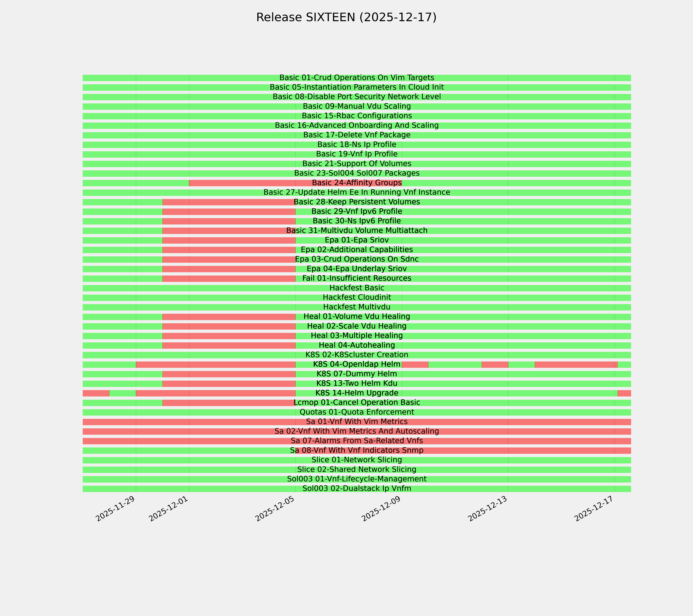This screenshot has height=616, width=693.
Task: Click the "Basic 01-Crud Operations On Vim Targets" label
Action: [x=357, y=78]
